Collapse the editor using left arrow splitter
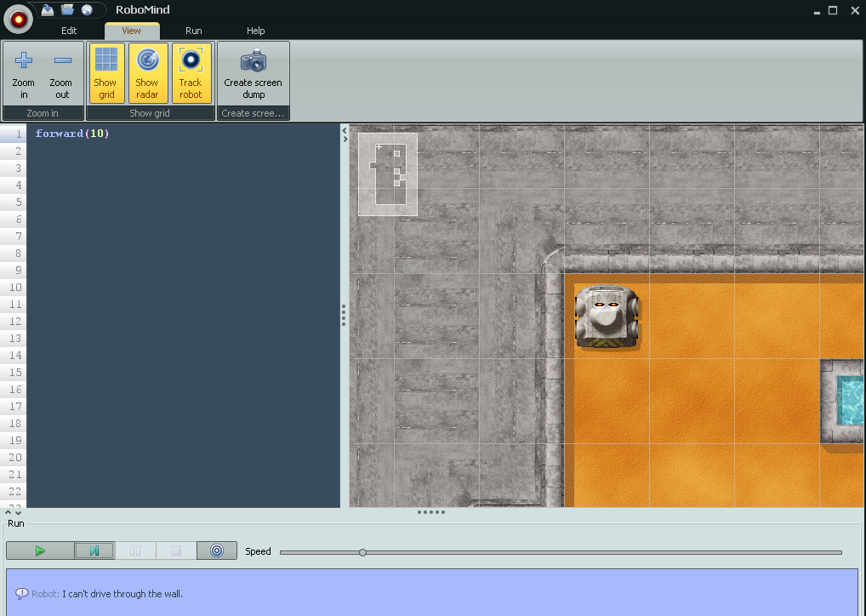This screenshot has width=866, height=616. click(x=345, y=131)
